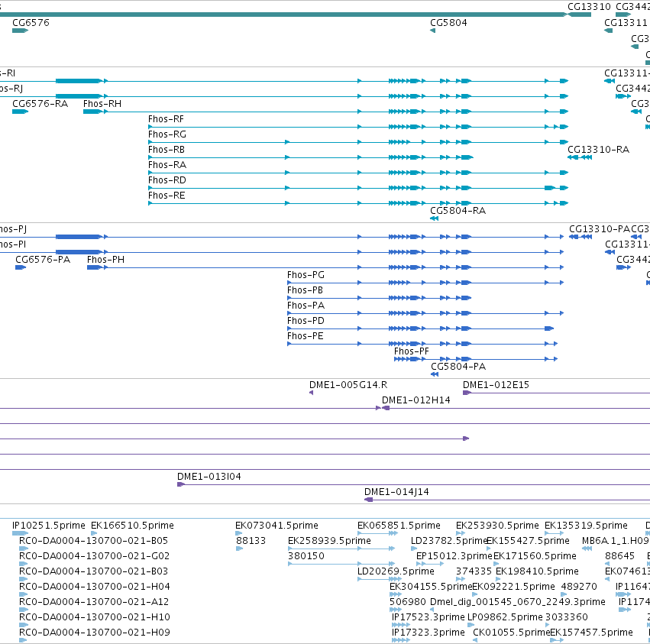Click the Fhos-RE transcript label

click(x=167, y=196)
